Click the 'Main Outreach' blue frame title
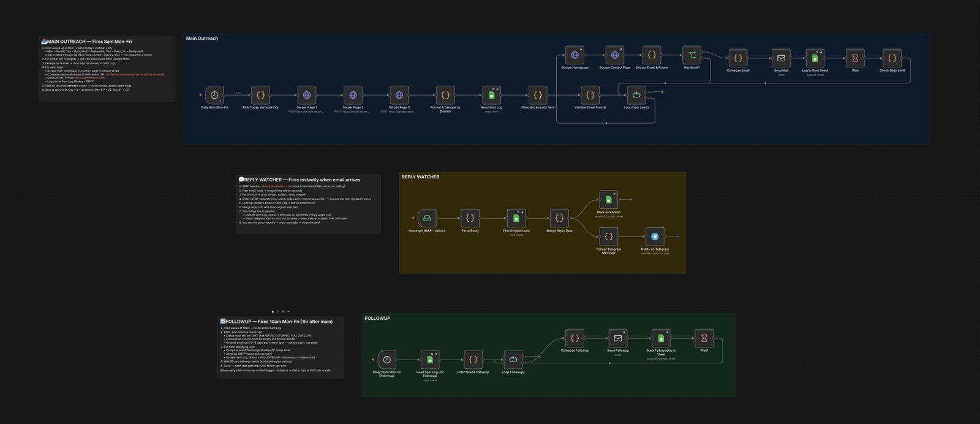 point(202,39)
